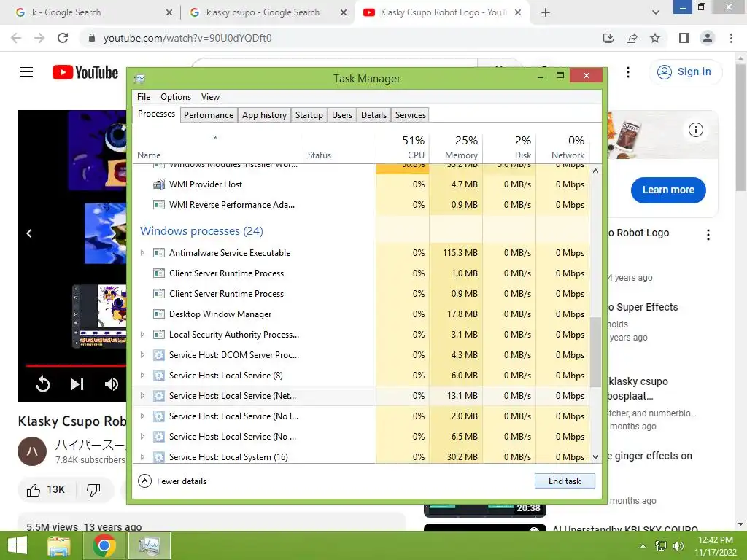Open File Explorer from the taskbar
This screenshot has width=747, height=560.
coord(59,545)
